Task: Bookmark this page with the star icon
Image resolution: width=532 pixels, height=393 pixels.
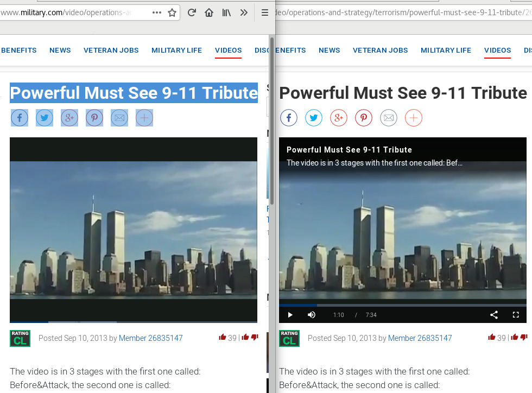Action: (x=172, y=12)
